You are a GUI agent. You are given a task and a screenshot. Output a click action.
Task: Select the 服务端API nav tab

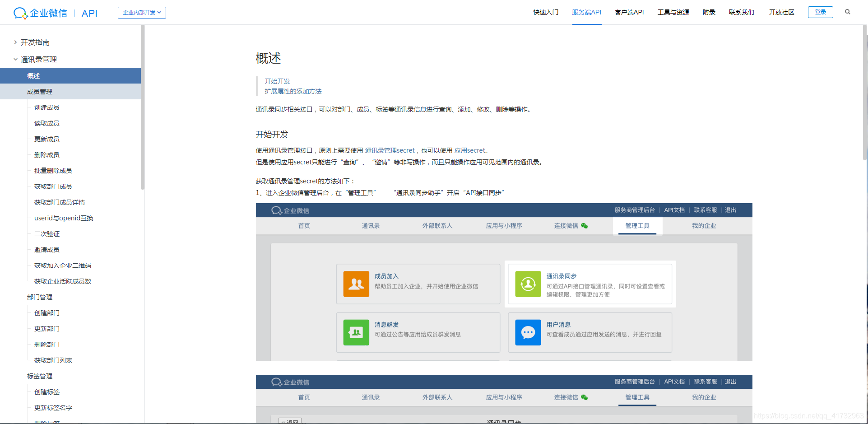coord(586,12)
